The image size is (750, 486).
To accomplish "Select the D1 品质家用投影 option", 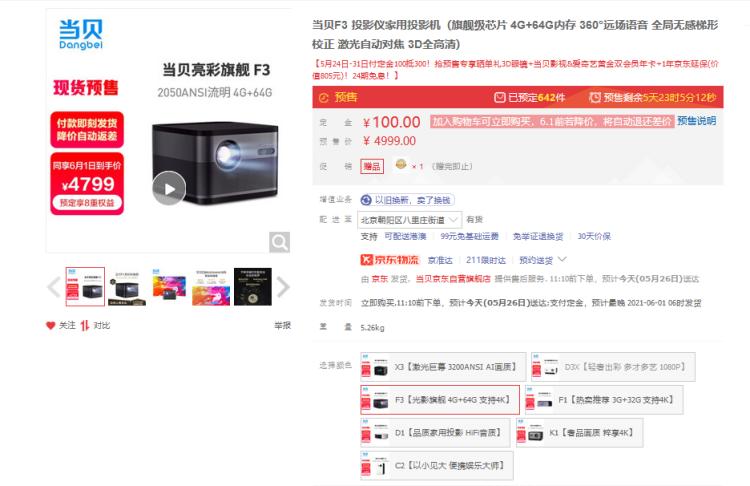I will click(x=435, y=432).
